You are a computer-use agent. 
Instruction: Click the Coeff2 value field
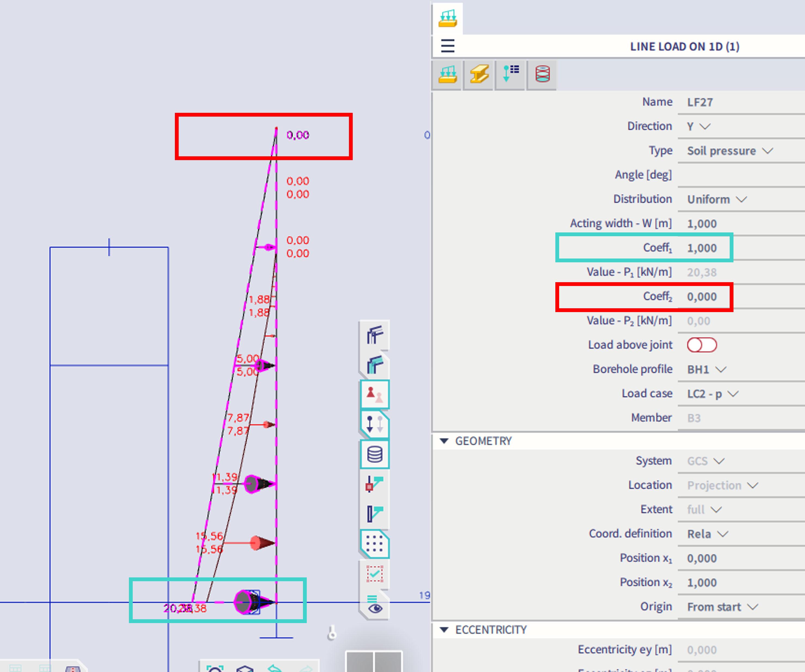pyautogui.click(x=701, y=297)
